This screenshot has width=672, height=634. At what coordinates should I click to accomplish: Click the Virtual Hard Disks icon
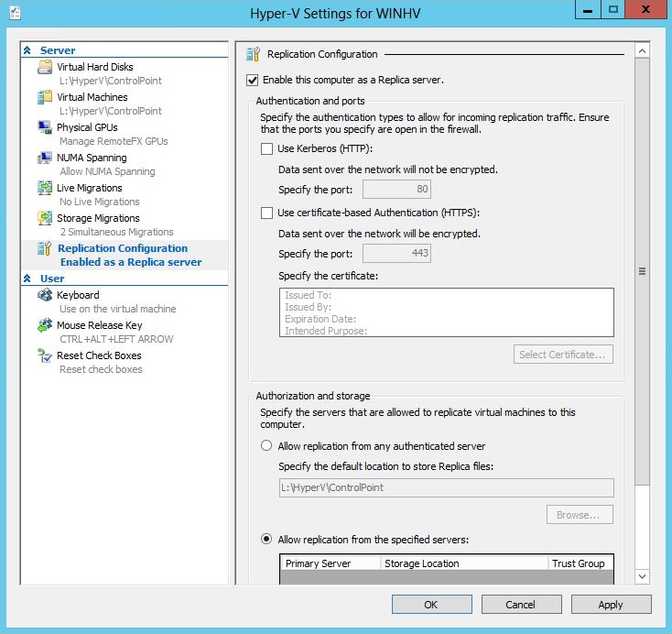point(45,67)
